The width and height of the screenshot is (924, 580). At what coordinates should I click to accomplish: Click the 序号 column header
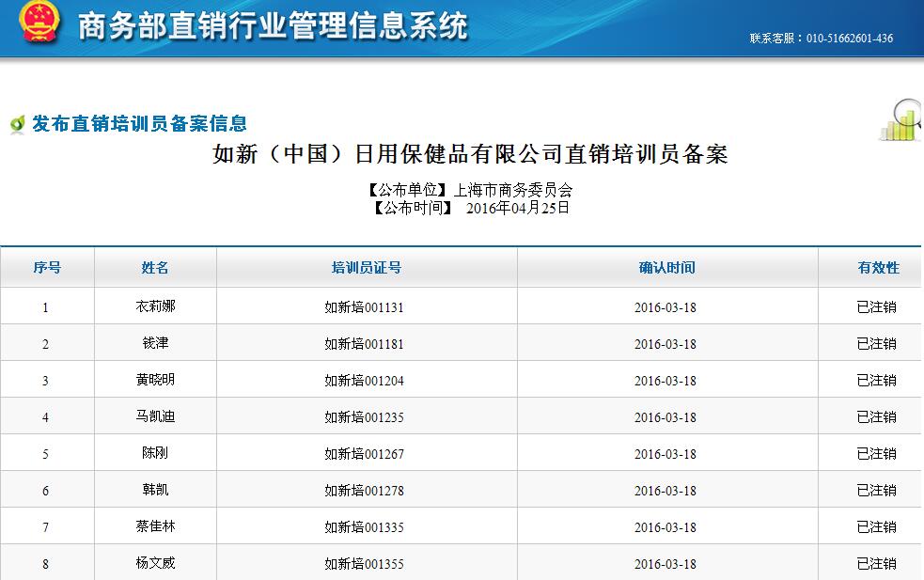[47, 268]
